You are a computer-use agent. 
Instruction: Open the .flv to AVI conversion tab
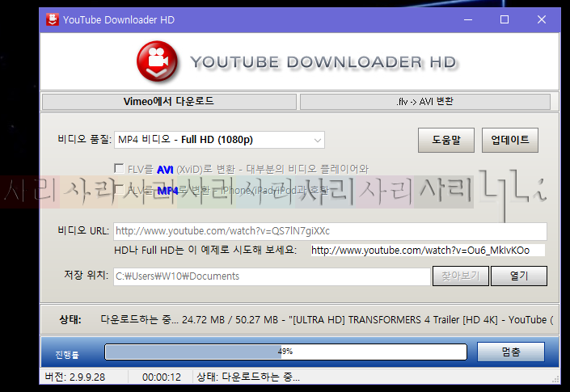point(424,101)
